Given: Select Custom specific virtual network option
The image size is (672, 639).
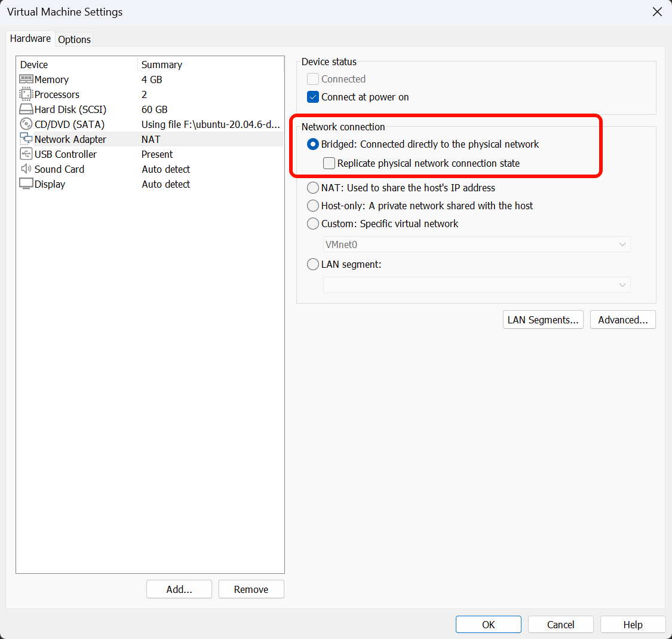Looking at the screenshot, I should (x=313, y=224).
